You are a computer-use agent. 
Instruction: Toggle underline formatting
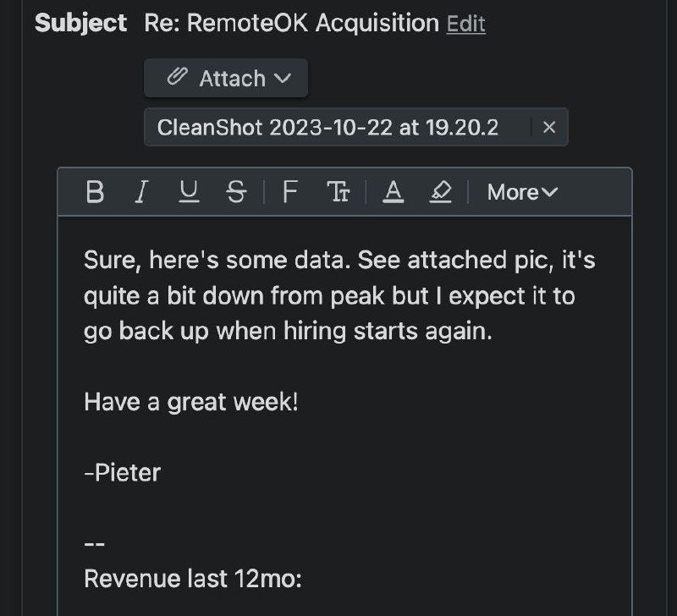[189, 192]
